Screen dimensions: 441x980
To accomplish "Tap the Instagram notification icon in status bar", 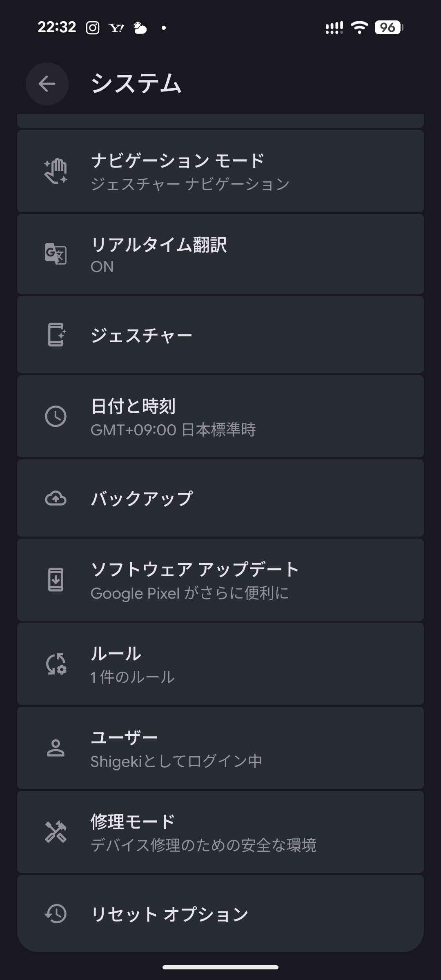I will click(x=93, y=28).
